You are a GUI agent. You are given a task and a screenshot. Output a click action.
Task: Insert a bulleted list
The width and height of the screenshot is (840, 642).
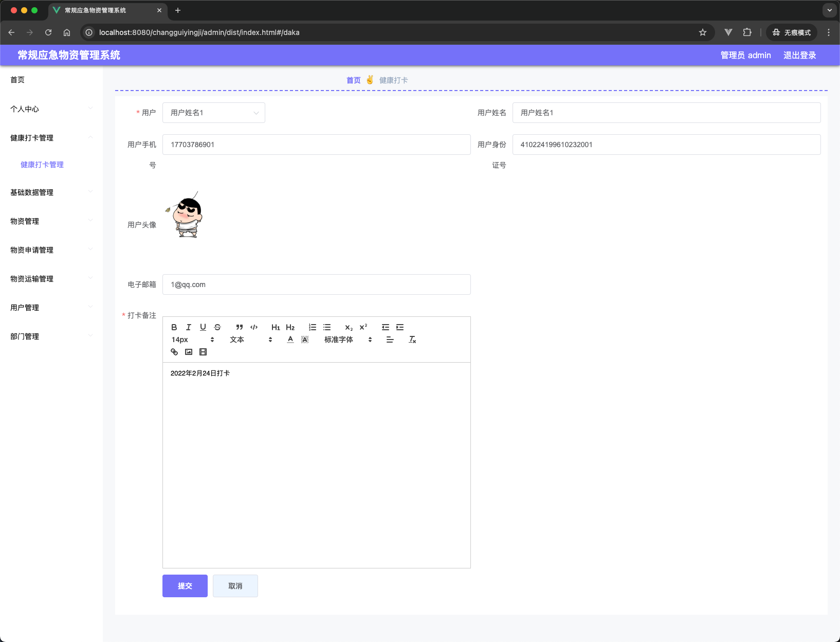click(327, 327)
